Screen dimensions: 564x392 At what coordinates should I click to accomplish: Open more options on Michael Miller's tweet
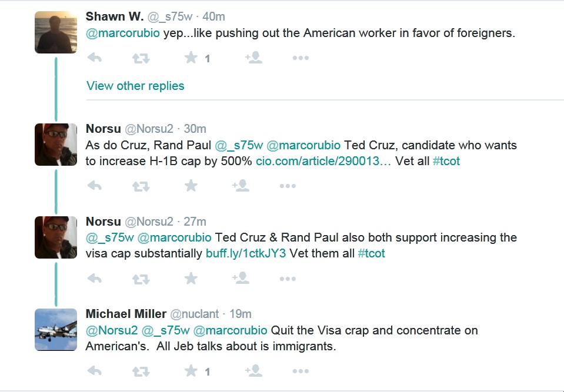coord(301,371)
